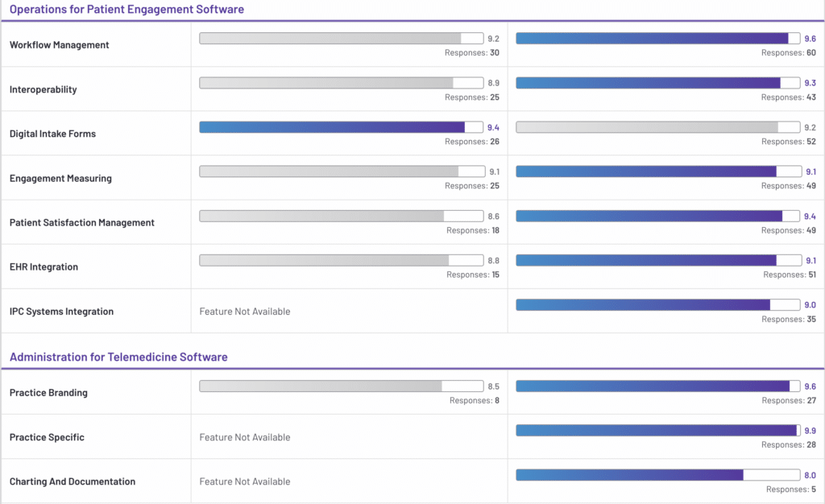Click the Engagement Measuring row label
The height and width of the screenshot is (504, 825).
[60, 178]
